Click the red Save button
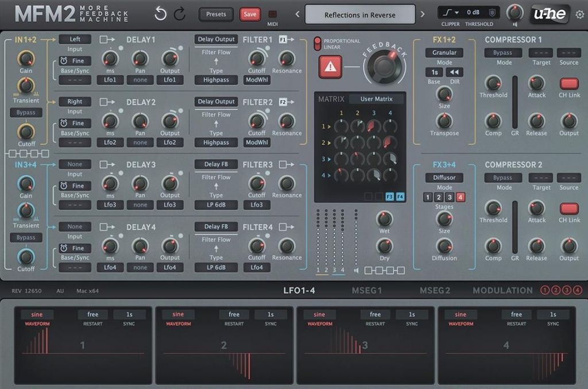Screen dimensions: 588x389 tap(250, 14)
